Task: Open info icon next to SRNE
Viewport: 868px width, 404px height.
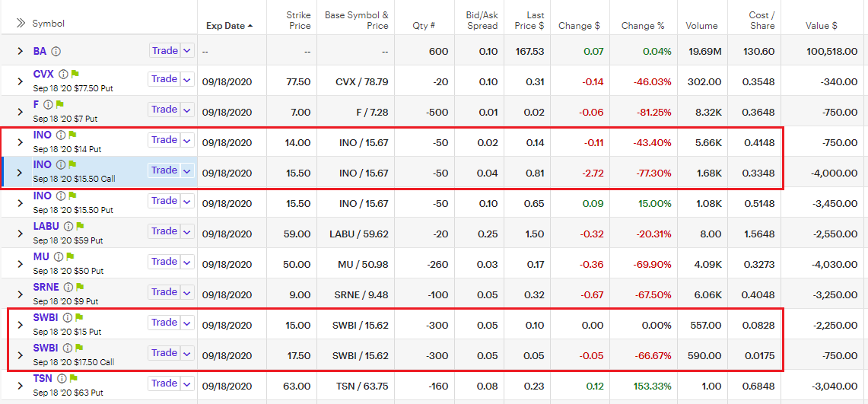Action: 68,288
